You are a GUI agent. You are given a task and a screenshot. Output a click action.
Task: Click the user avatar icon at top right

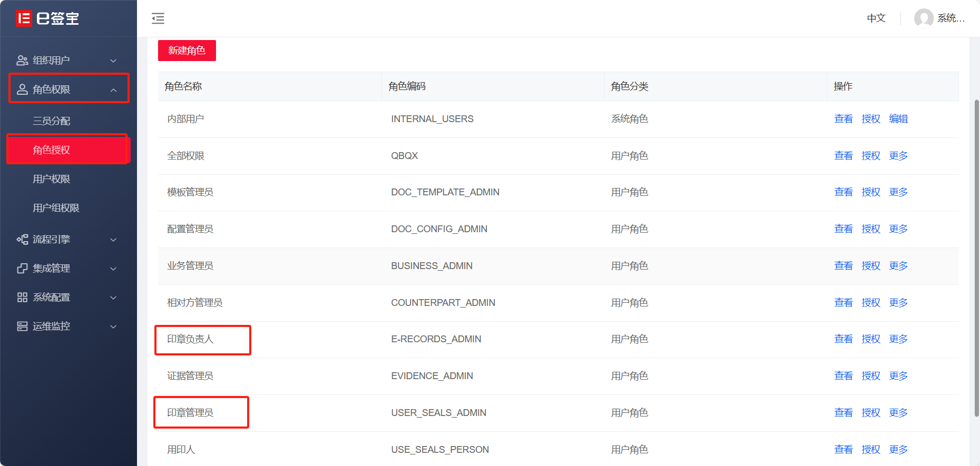pyautogui.click(x=924, y=18)
